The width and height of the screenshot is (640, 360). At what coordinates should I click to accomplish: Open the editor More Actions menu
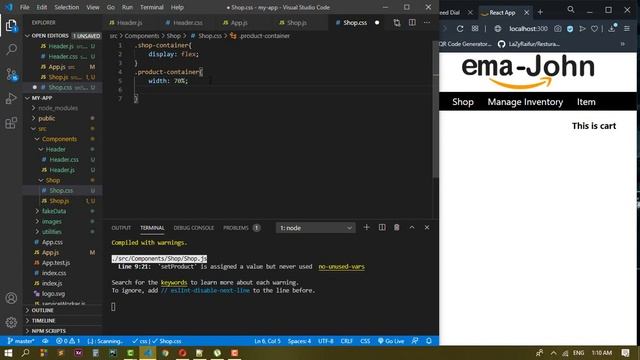[427, 23]
